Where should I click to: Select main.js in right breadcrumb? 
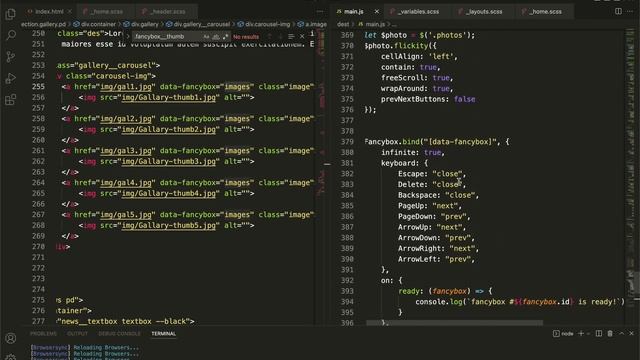pyautogui.click(x=371, y=24)
